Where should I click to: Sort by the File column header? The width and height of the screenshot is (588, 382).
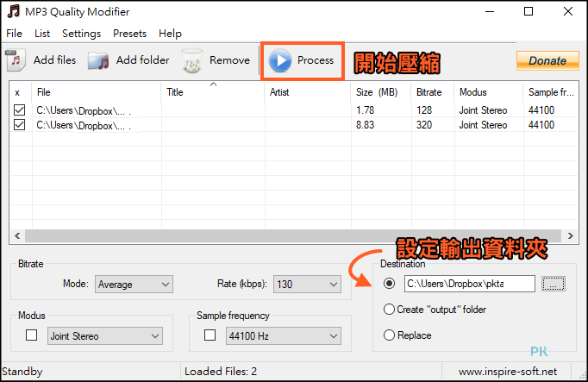coord(97,92)
